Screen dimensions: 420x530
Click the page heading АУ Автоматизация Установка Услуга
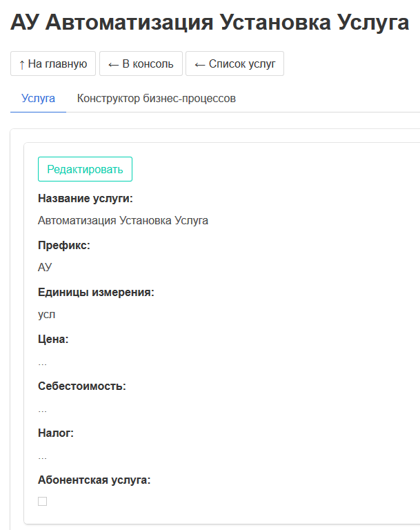pyautogui.click(x=210, y=22)
